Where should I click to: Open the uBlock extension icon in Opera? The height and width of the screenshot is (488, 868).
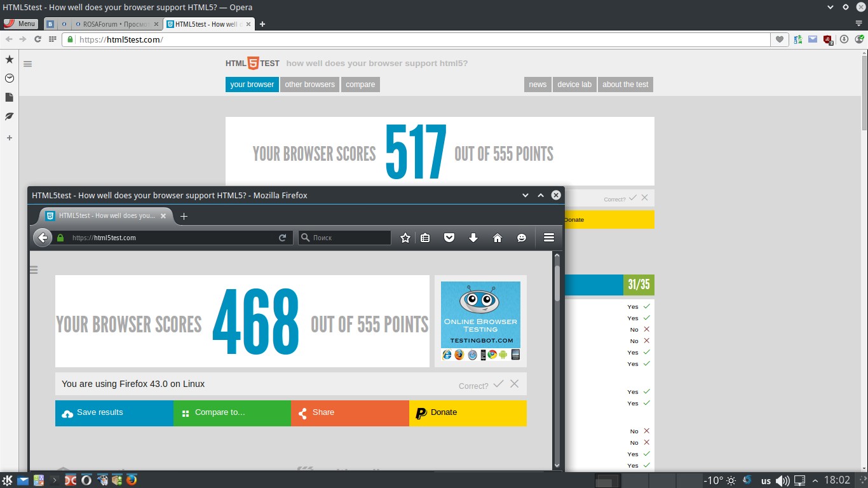828,39
